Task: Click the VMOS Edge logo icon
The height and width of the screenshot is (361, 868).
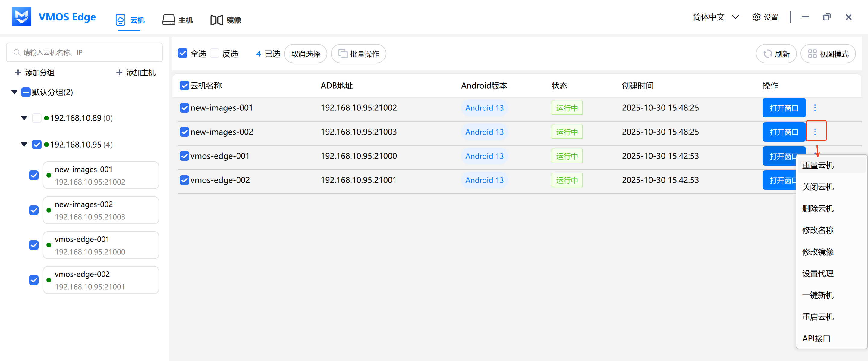Action: click(x=22, y=17)
